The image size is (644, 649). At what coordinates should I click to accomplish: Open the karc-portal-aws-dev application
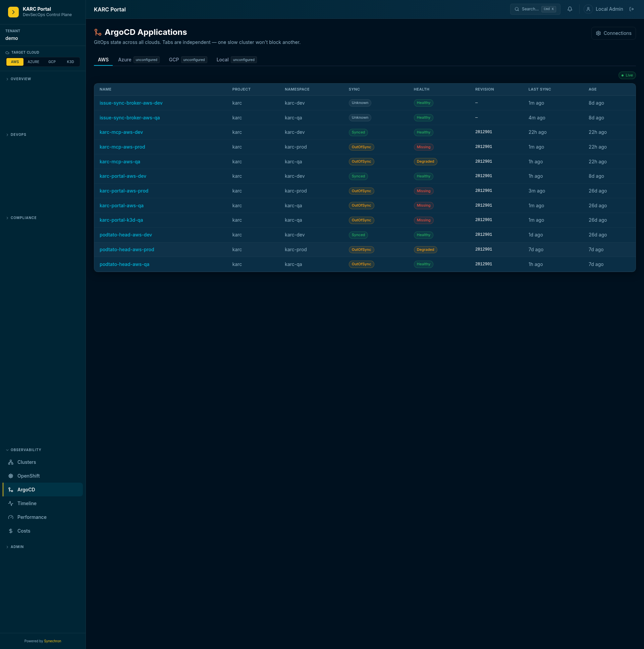click(x=123, y=176)
